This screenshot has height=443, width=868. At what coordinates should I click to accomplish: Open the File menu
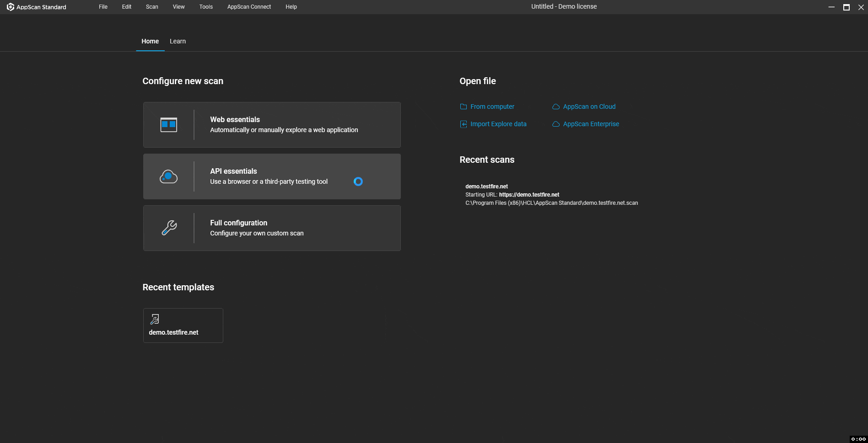tap(103, 7)
